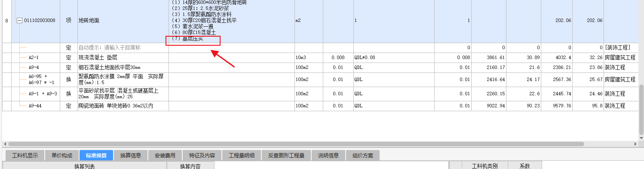The height and width of the screenshot is (169, 644).
Task: Open the 换算信息 tab
Action: click(131, 155)
